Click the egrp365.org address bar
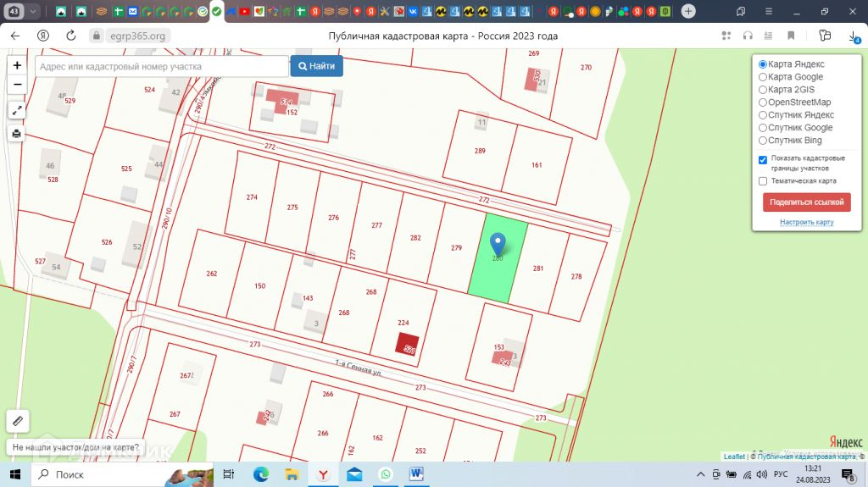The image size is (868, 487). point(137,36)
